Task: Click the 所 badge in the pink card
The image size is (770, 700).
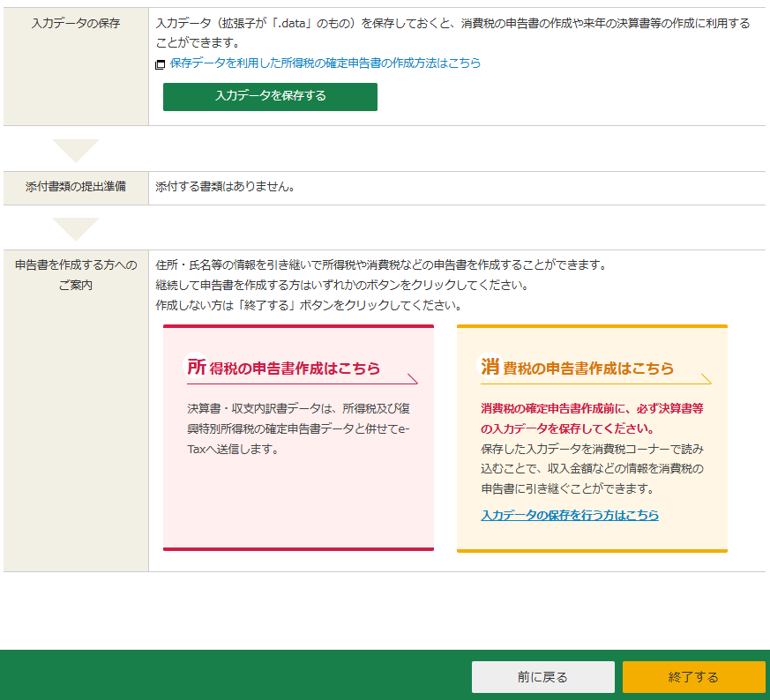Action: click(x=197, y=367)
